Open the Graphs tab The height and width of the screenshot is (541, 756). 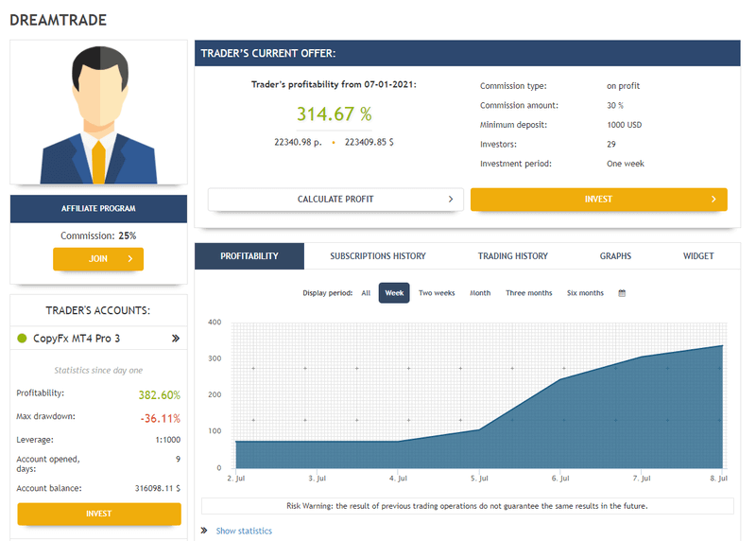pos(615,255)
